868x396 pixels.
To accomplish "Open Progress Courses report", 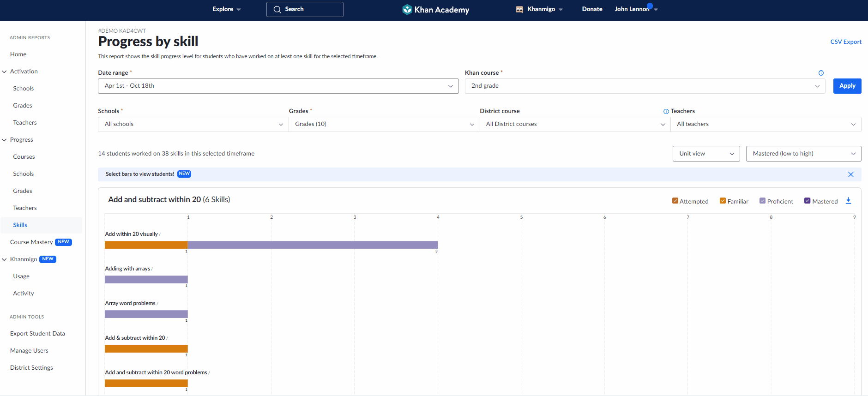I will [x=24, y=157].
